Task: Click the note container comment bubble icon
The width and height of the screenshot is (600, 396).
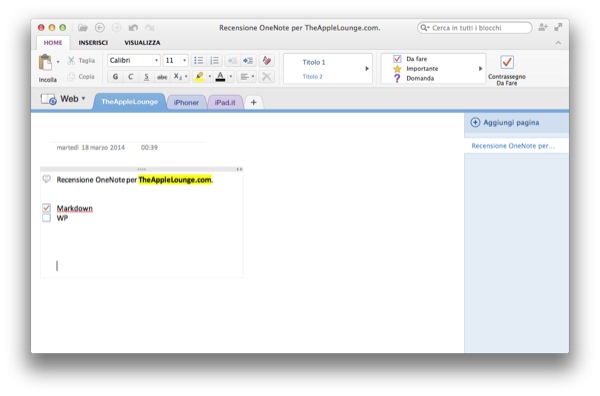Action: click(46, 179)
